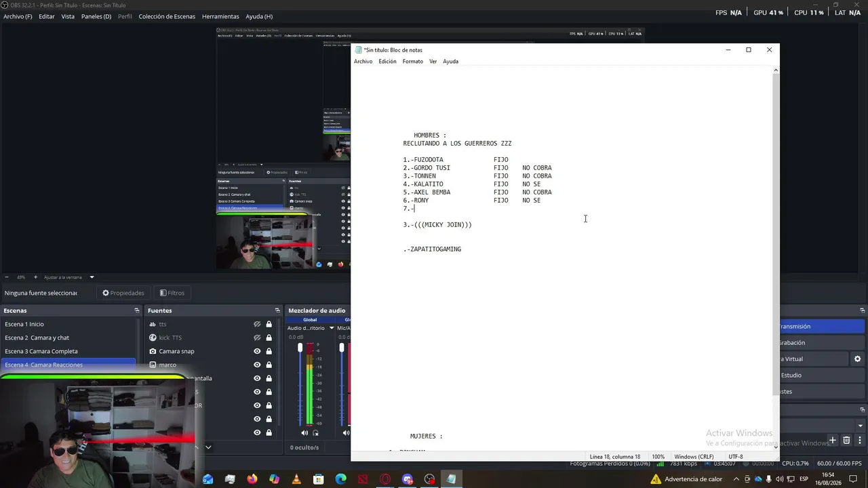
Task: Unlock the Camara snap source
Action: (269, 351)
